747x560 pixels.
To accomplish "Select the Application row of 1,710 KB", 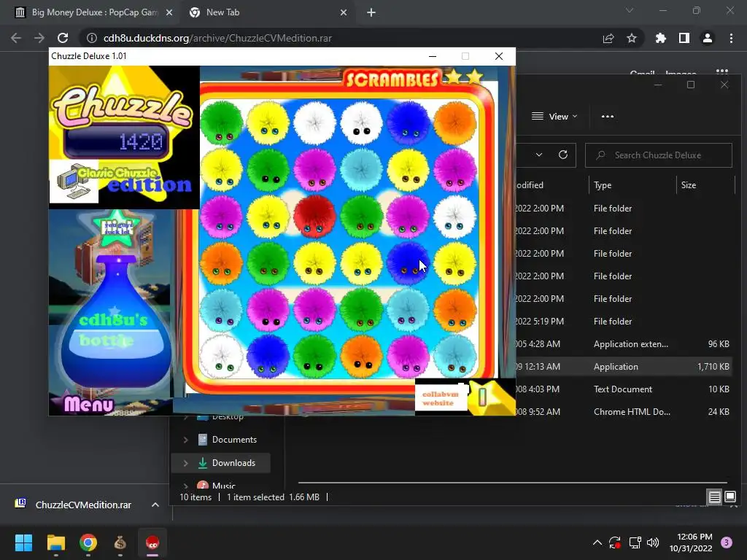I will pos(624,367).
